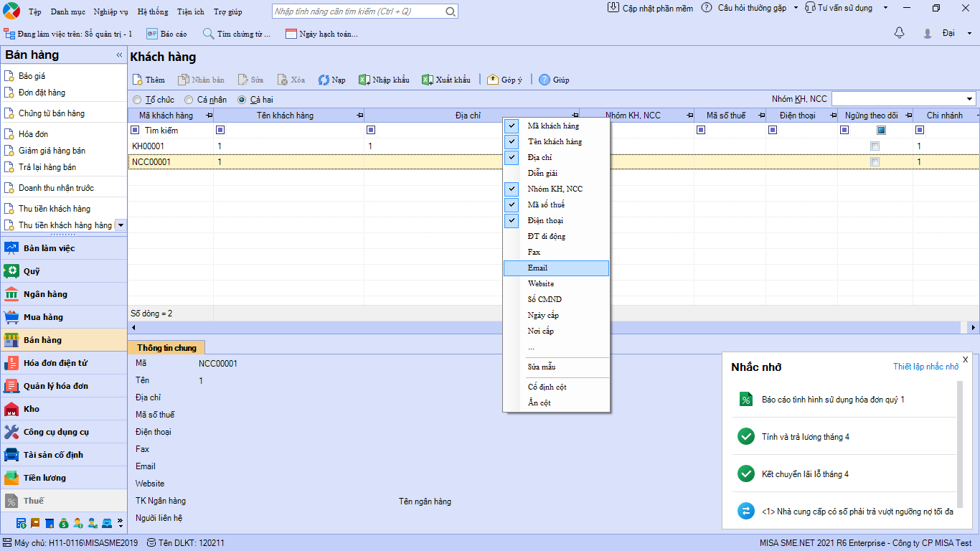Select Email in the column menu
Image resolution: width=980 pixels, height=551 pixels.
click(556, 268)
